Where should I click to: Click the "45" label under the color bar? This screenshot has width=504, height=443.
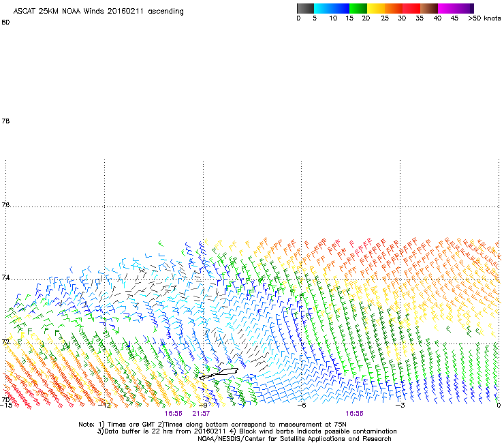pos(454,18)
